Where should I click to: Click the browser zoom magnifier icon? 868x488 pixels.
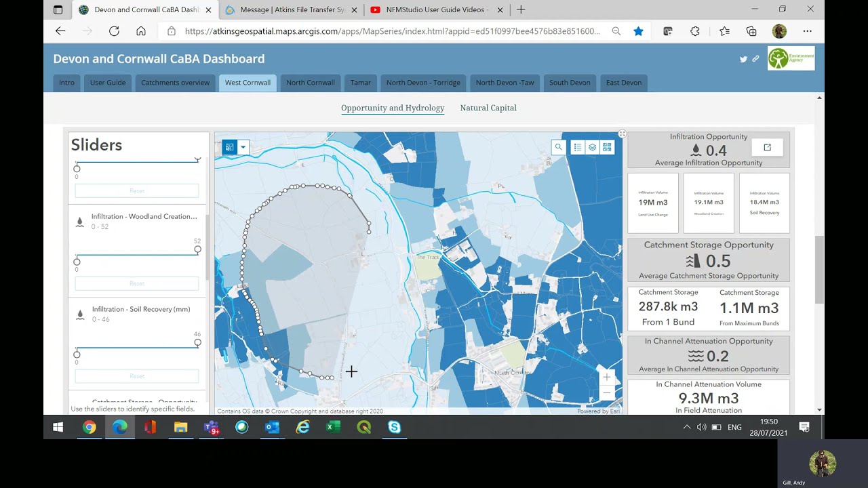(616, 31)
